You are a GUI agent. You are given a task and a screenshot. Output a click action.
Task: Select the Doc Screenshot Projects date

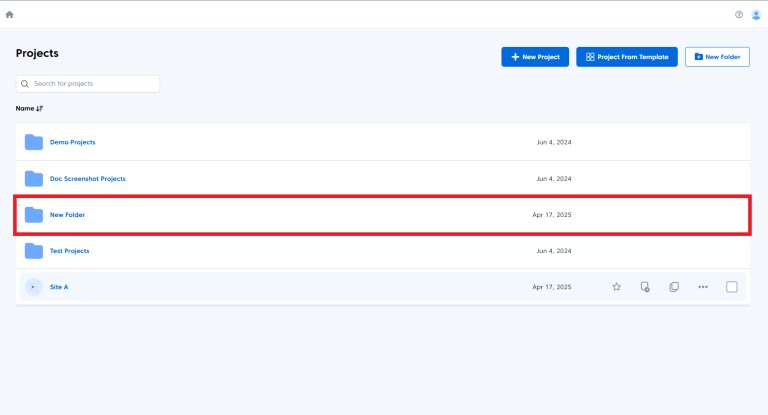click(553, 178)
